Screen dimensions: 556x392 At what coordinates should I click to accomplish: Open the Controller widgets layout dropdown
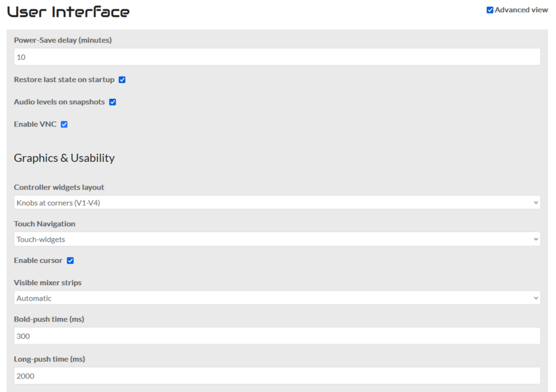coord(277,202)
